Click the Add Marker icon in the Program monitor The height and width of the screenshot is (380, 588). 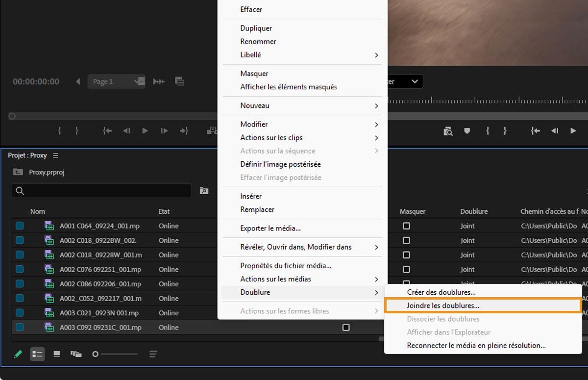(467, 131)
